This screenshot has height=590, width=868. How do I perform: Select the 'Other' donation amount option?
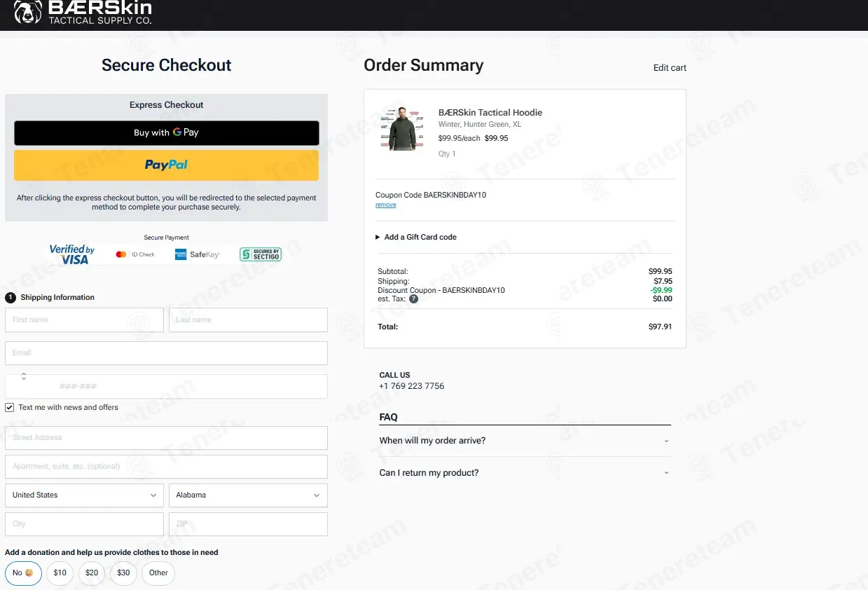coord(158,572)
